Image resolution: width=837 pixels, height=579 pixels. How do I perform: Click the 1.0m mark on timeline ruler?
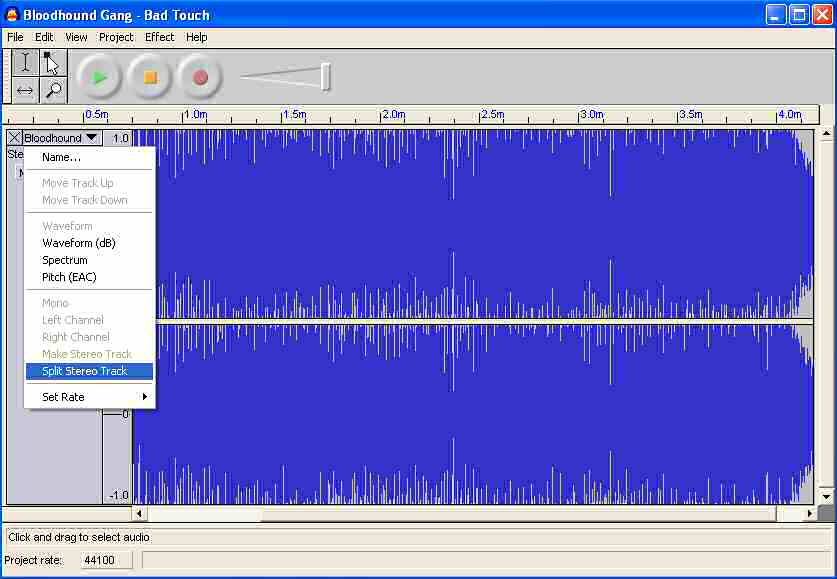(195, 114)
